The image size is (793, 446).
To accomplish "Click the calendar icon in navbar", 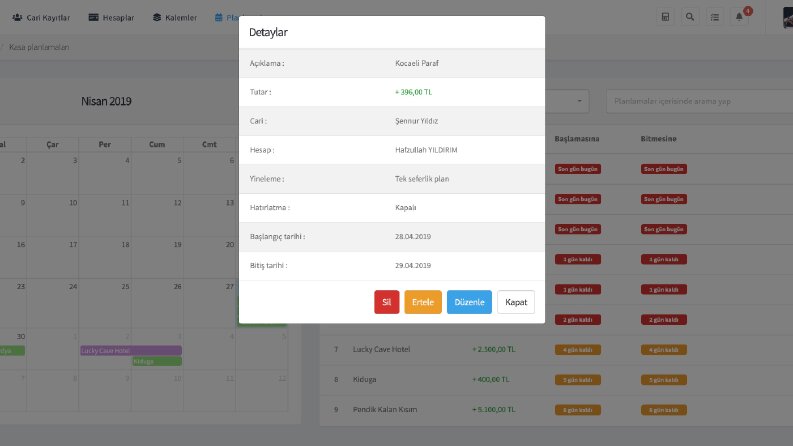I will [x=218, y=17].
